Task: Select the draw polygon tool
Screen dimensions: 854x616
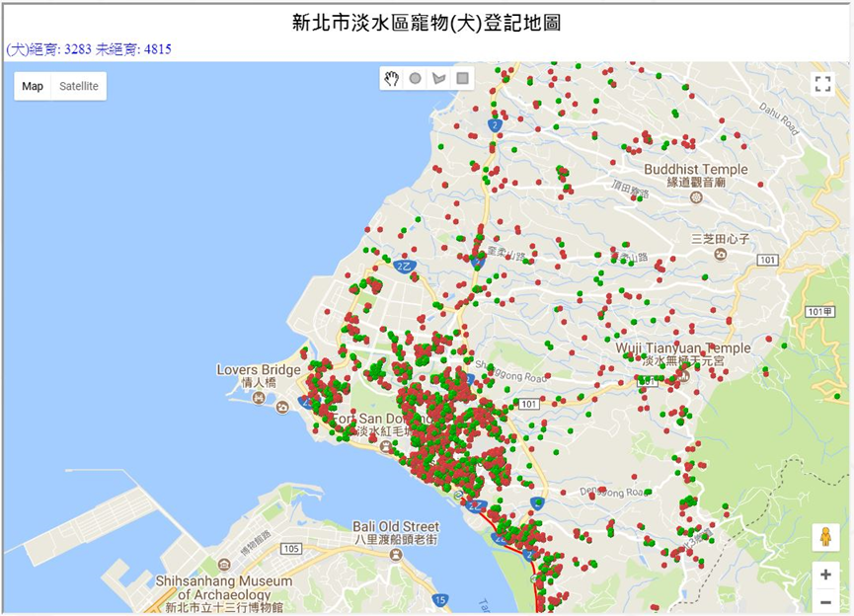Action: (x=438, y=78)
